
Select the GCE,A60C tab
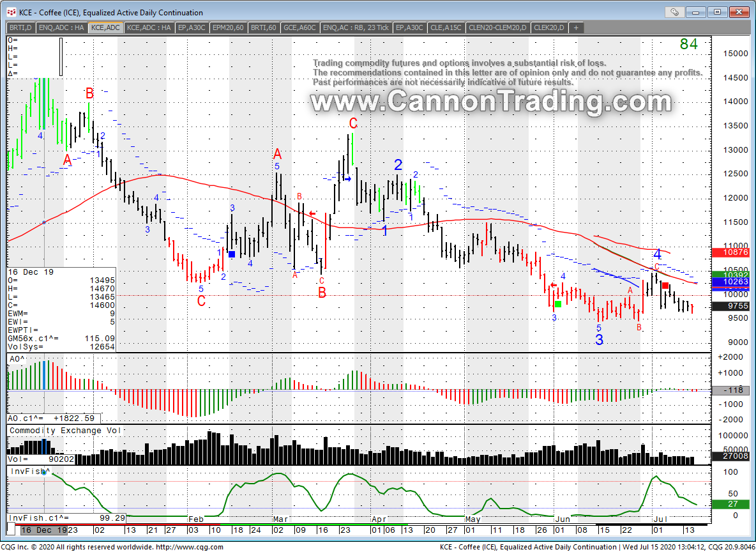pos(299,27)
